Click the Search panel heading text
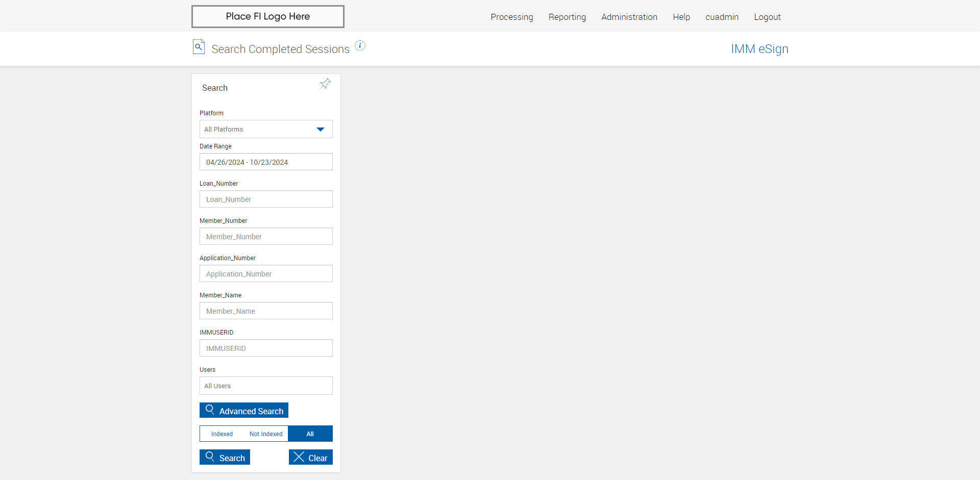 [215, 88]
